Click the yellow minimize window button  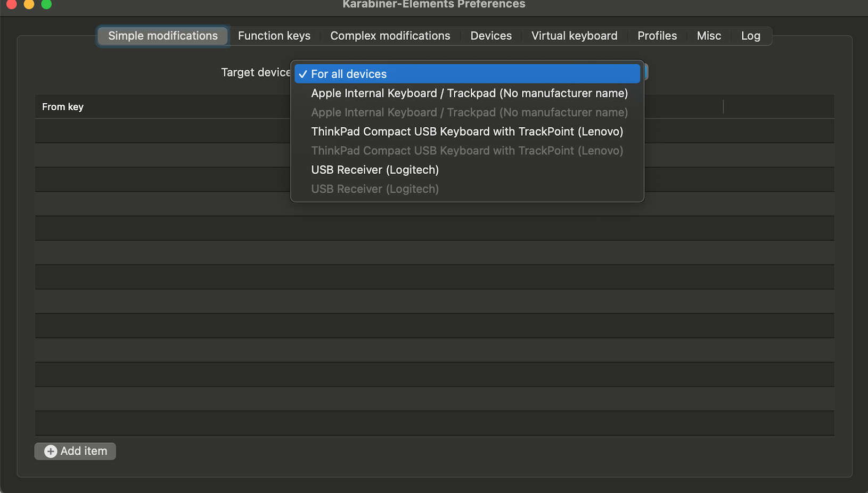tap(29, 4)
